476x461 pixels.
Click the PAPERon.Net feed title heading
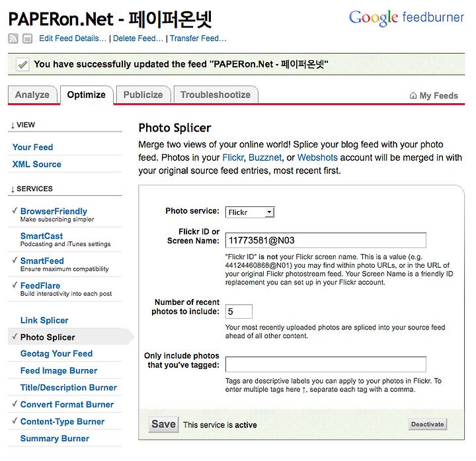[110, 19]
